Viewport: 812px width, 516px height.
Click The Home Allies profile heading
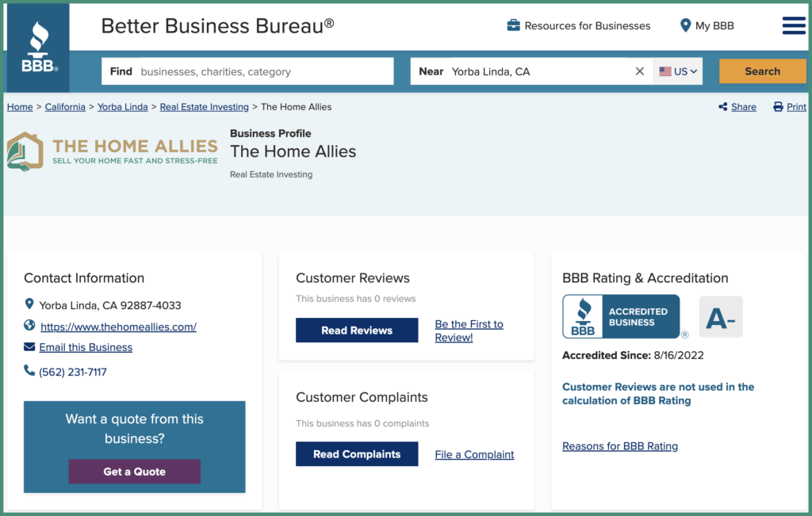coord(293,151)
